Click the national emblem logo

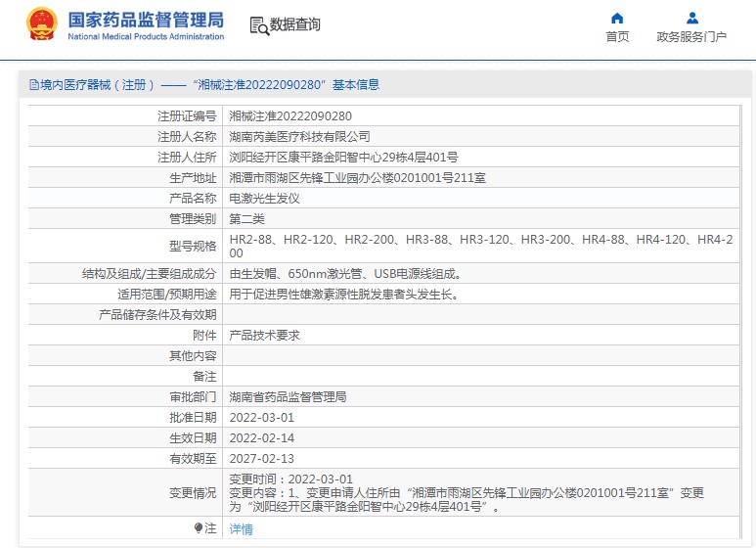[x=41, y=24]
